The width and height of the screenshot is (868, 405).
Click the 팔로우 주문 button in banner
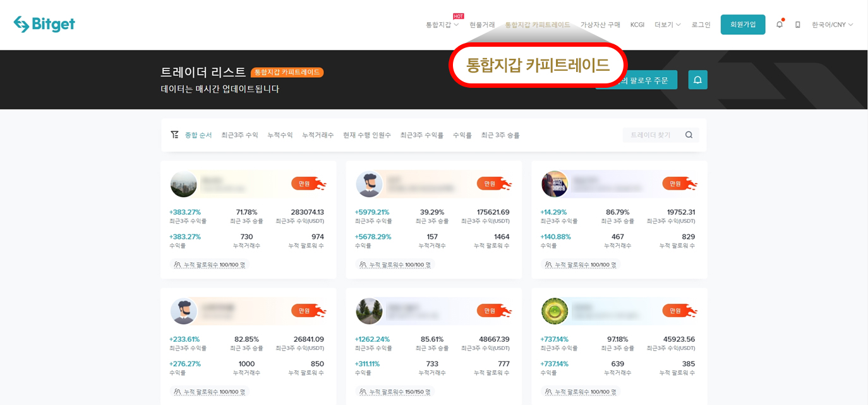pos(637,80)
